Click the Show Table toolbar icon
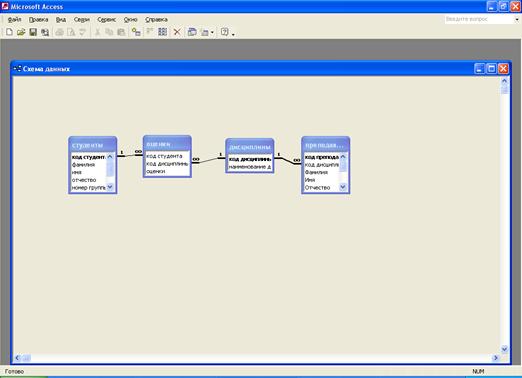 pyautogui.click(x=136, y=32)
